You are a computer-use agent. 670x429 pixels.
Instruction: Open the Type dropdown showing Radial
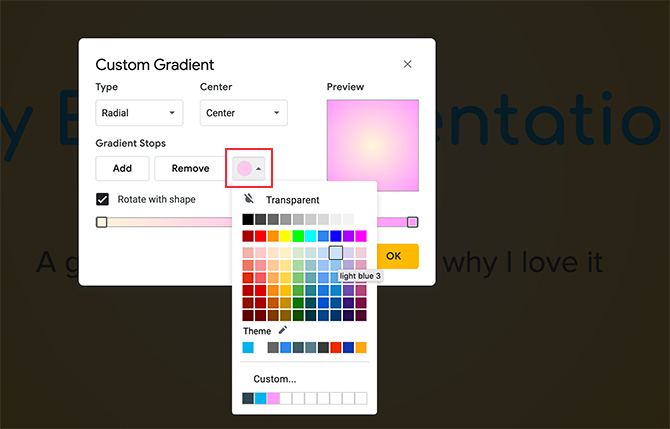tap(139, 113)
